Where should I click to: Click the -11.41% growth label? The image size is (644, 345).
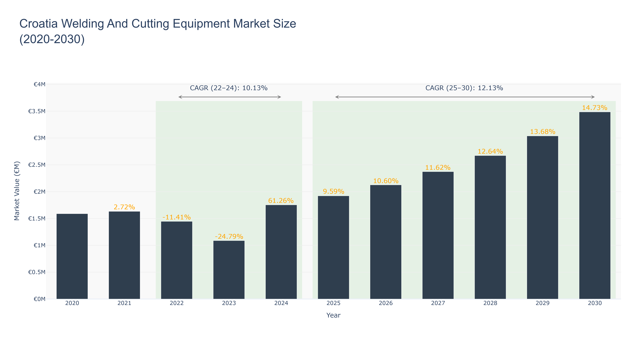coord(177,217)
